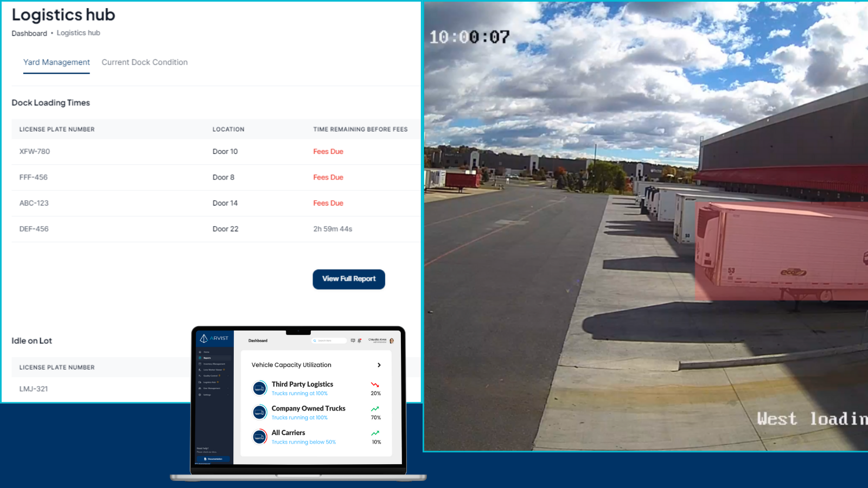This screenshot has width=868, height=488.
Task: Select the Home icon in the sidebar
Action: (200, 352)
